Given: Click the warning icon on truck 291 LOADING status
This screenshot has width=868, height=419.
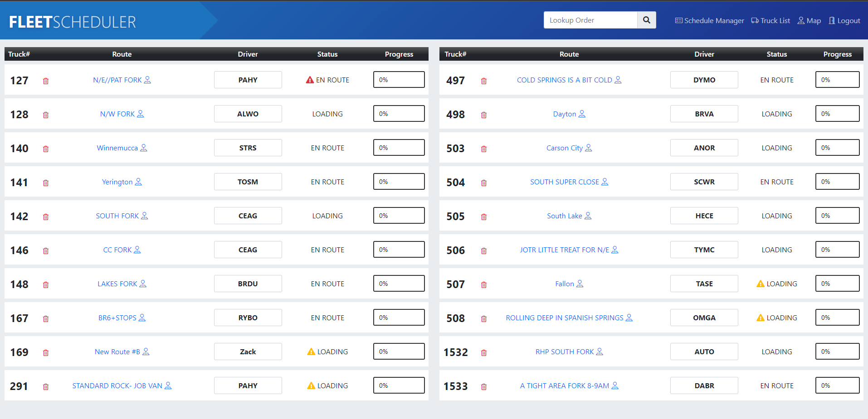Looking at the screenshot, I should coord(311,385).
